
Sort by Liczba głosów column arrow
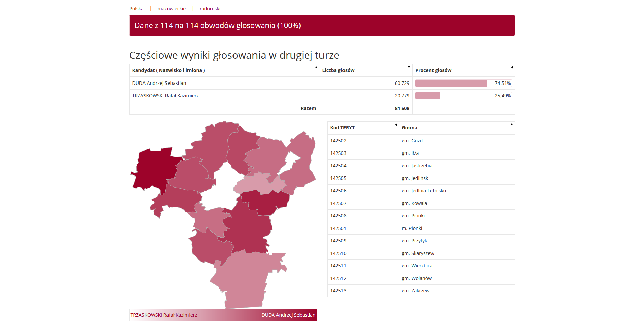tap(409, 67)
